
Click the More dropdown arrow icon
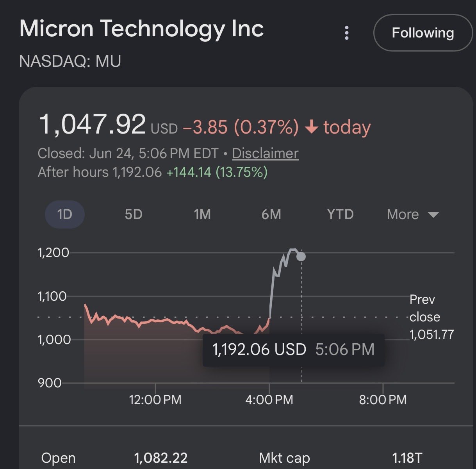433,215
